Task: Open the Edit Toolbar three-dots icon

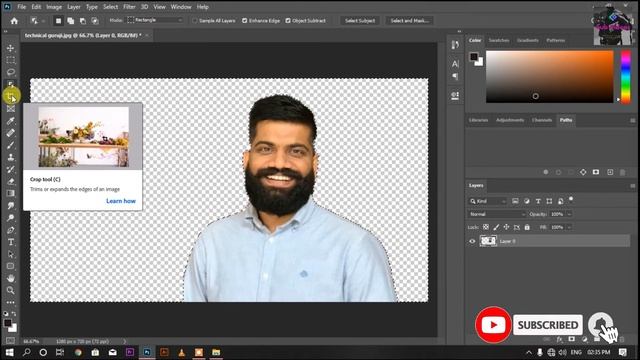Action: coord(11,302)
